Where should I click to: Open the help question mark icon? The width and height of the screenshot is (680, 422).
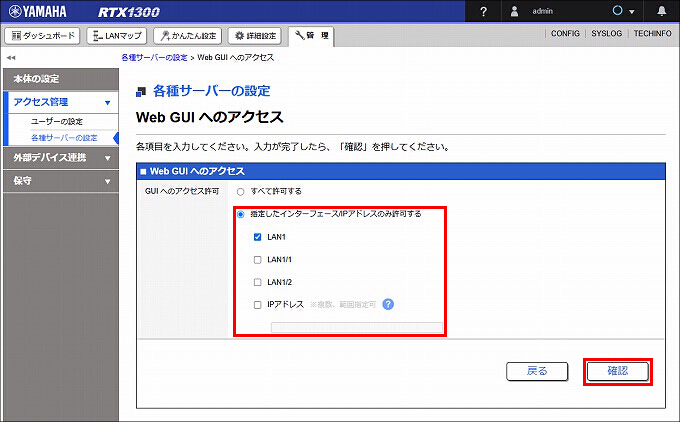click(x=484, y=11)
